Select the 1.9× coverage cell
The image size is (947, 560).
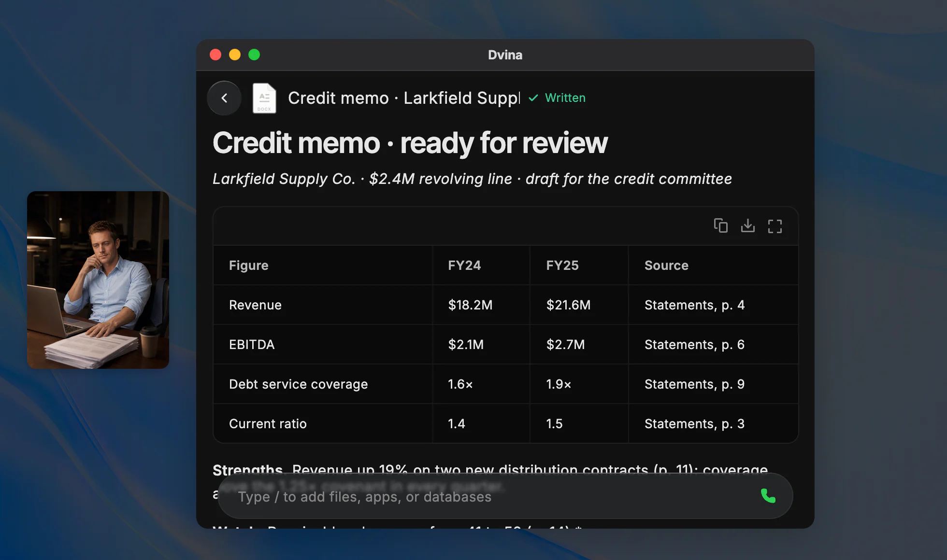559,384
